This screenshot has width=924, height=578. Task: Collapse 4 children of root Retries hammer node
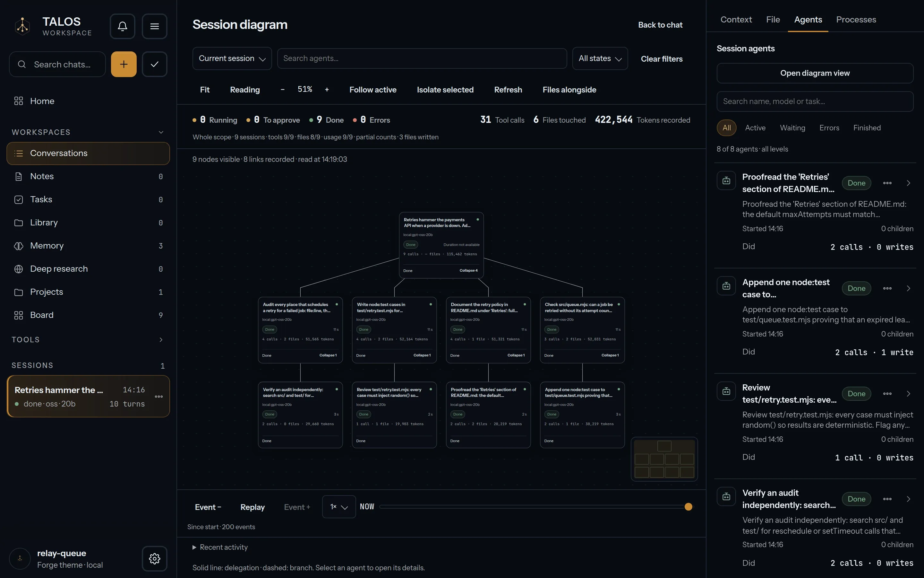(x=468, y=270)
